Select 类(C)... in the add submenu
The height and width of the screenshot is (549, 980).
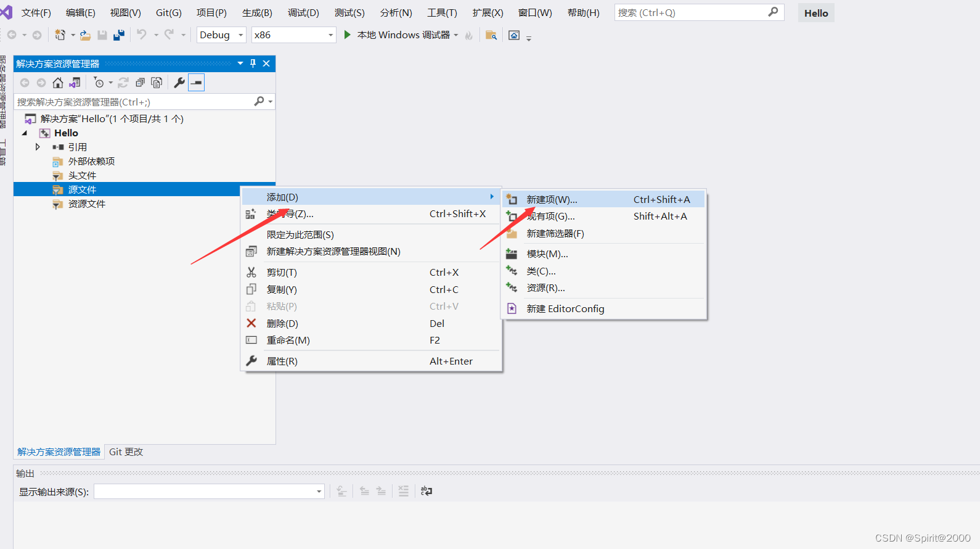click(603, 271)
